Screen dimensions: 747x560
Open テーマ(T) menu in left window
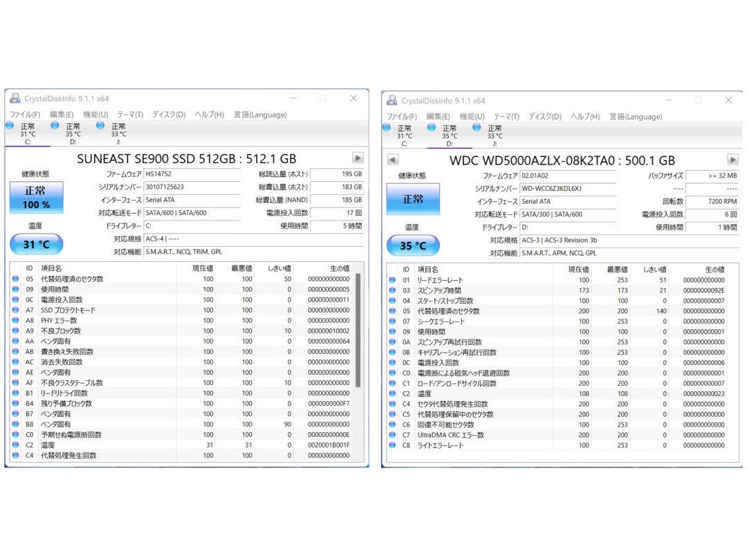130,115
